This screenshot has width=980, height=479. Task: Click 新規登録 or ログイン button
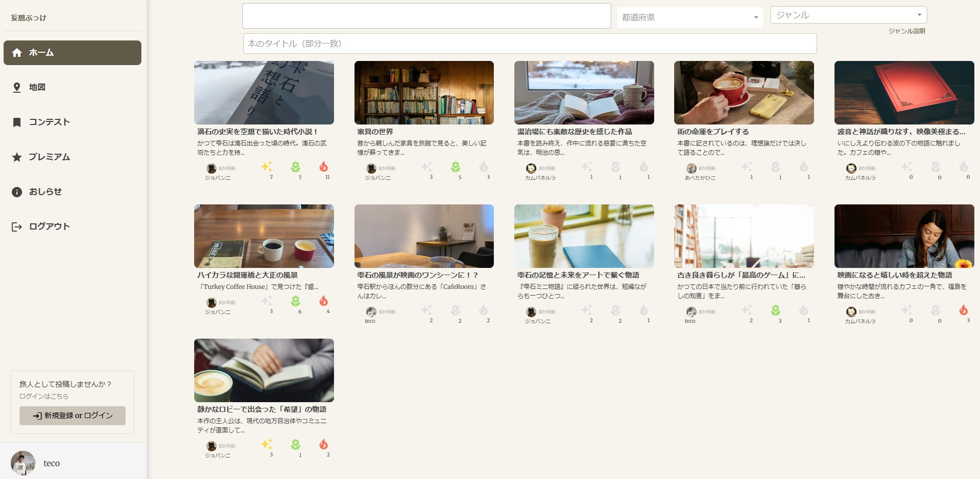72,415
